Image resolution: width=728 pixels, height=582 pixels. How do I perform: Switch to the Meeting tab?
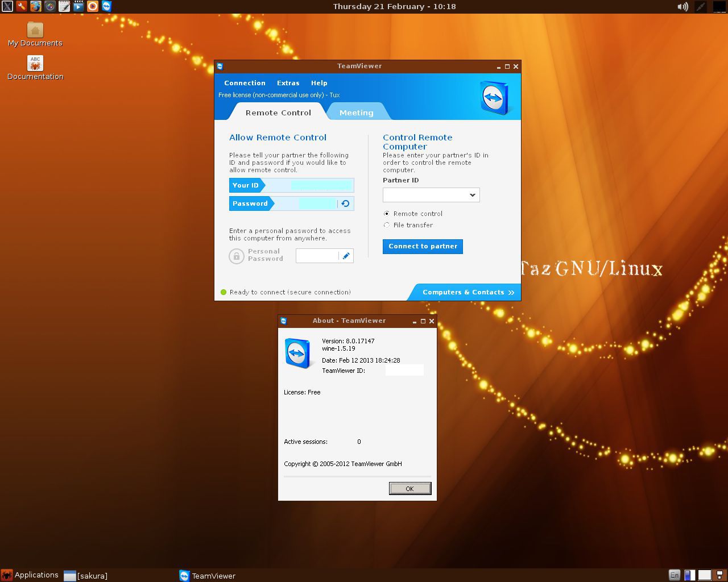357,113
